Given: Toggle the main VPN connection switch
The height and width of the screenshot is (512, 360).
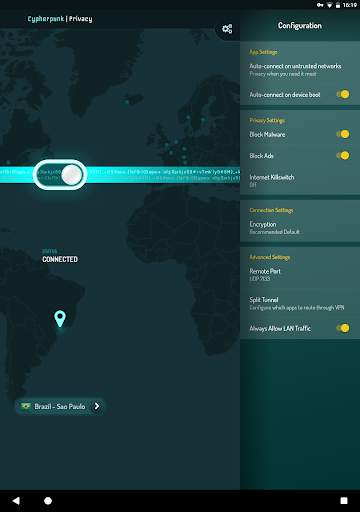Looking at the screenshot, I should click(x=60, y=175).
